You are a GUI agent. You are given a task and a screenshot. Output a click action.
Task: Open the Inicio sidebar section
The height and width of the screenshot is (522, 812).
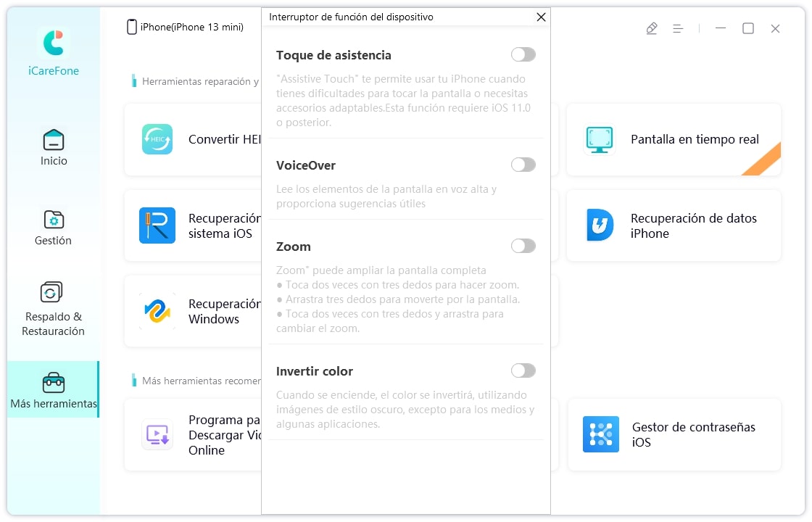(x=54, y=147)
